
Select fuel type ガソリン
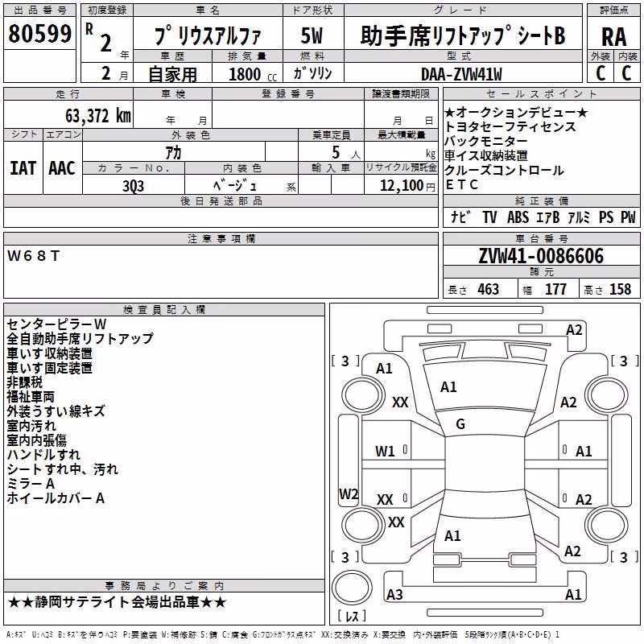(x=312, y=73)
